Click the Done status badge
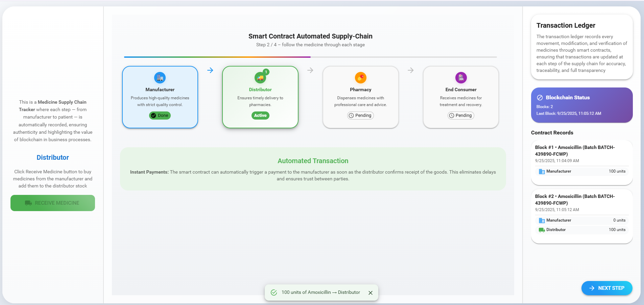The width and height of the screenshot is (644, 305). [160, 116]
